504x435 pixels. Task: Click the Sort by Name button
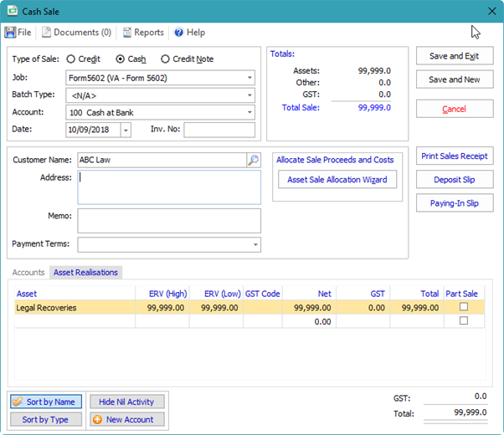tap(46, 402)
